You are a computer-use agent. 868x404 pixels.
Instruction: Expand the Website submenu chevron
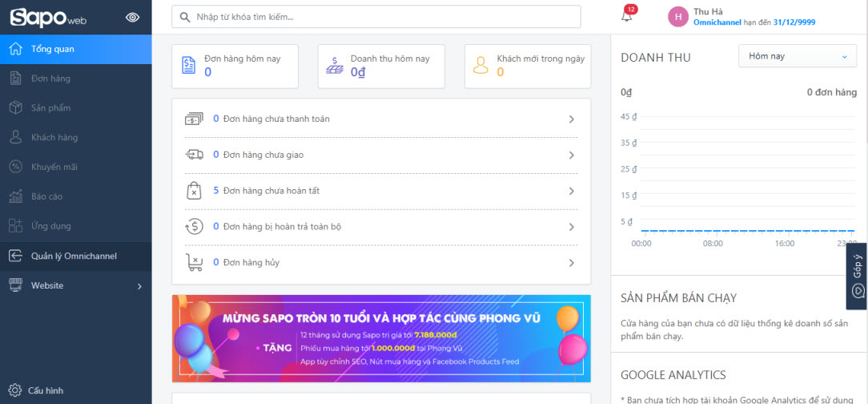(139, 286)
